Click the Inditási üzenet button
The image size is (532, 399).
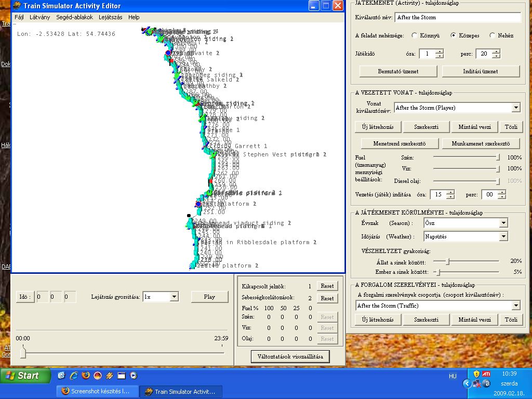[481, 71]
